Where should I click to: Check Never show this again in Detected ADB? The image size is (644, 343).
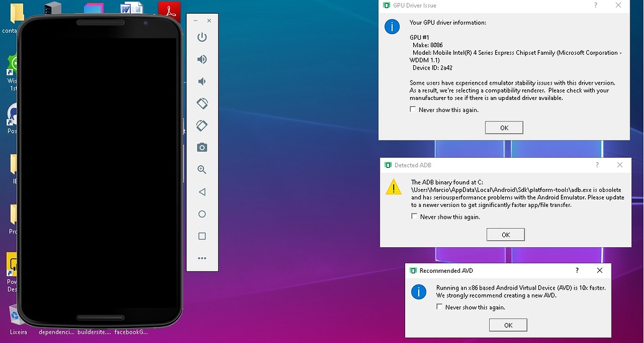[414, 217]
